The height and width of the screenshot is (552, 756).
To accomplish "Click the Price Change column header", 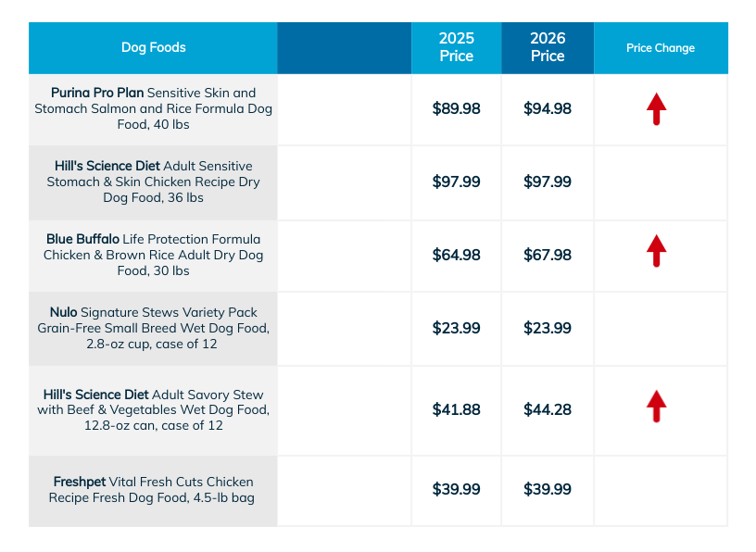I will tap(661, 48).
